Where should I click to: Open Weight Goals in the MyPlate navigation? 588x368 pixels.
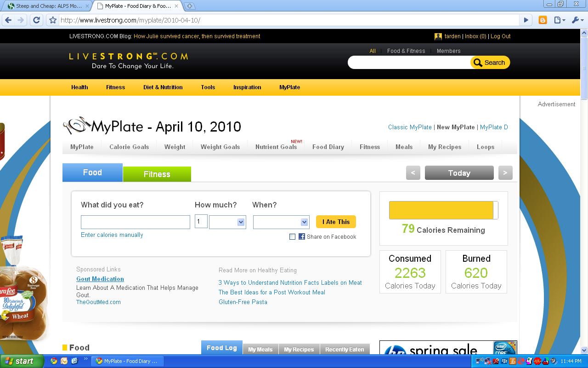click(220, 147)
